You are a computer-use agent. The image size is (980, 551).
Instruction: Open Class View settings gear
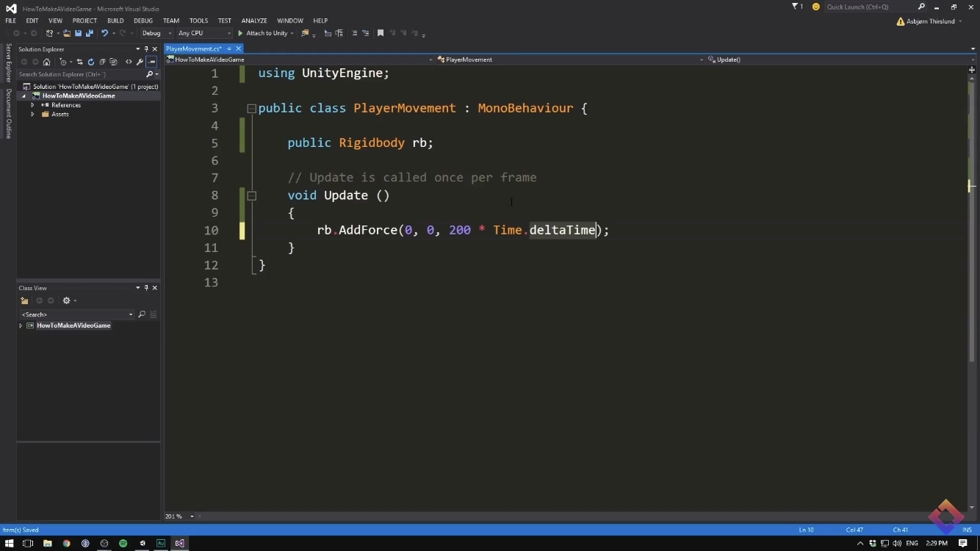click(x=66, y=300)
